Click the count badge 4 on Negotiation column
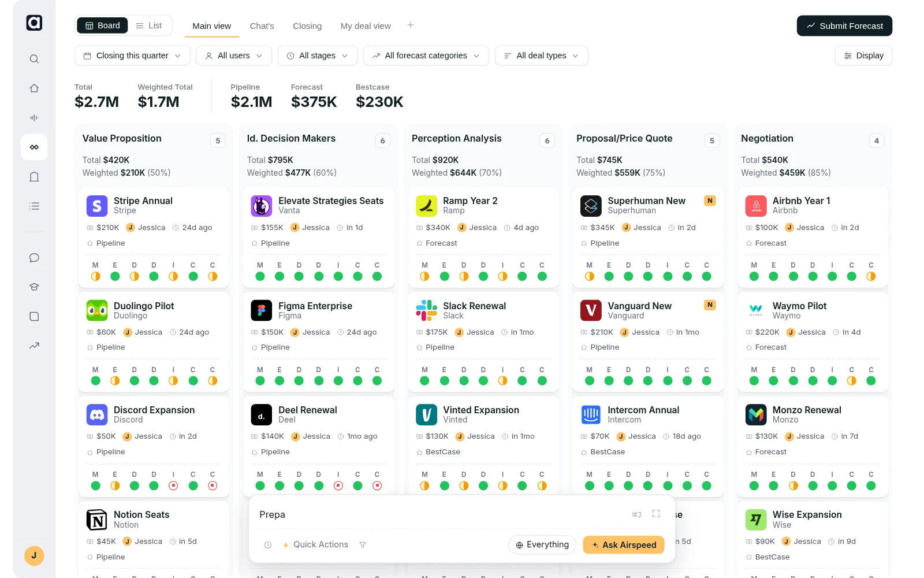 point(877,140)
